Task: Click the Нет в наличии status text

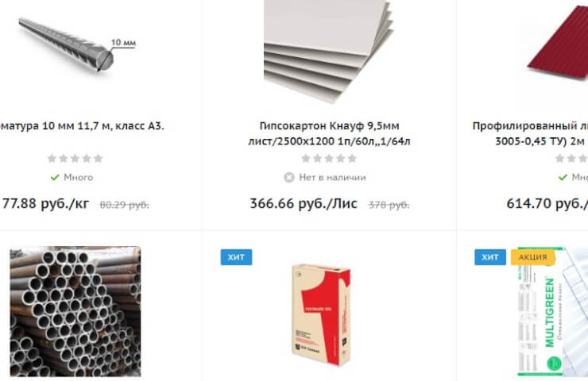Action: (332, 177)
